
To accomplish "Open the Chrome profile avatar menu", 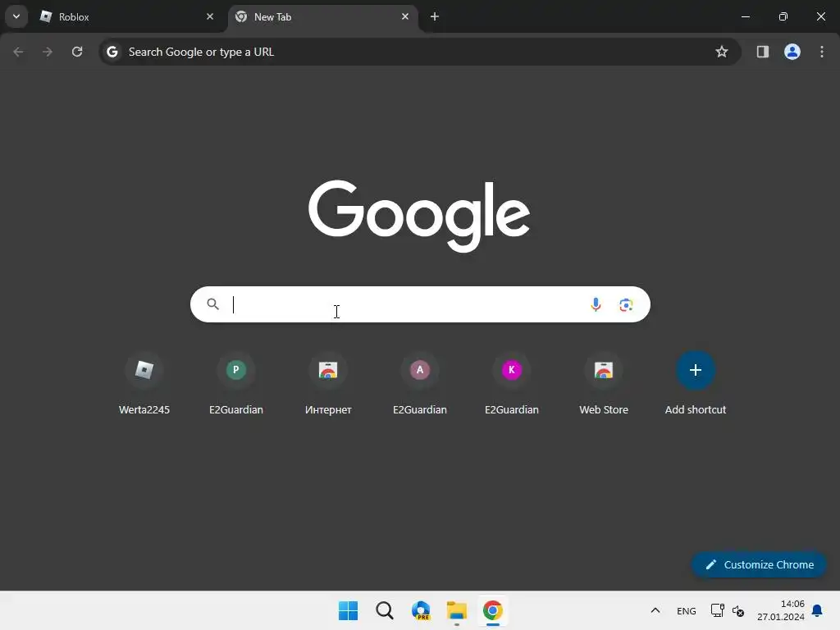I will [792, 52].
